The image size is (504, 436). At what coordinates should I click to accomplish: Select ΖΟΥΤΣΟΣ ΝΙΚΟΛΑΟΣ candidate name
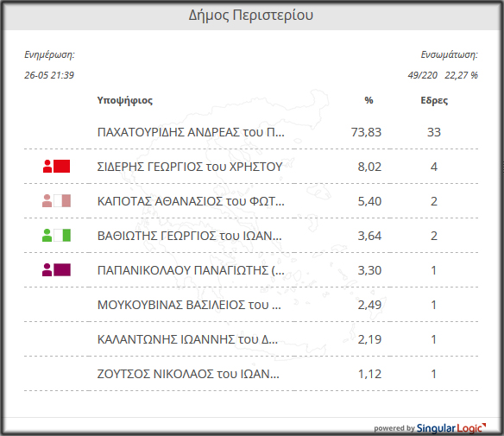click(188, 374)
